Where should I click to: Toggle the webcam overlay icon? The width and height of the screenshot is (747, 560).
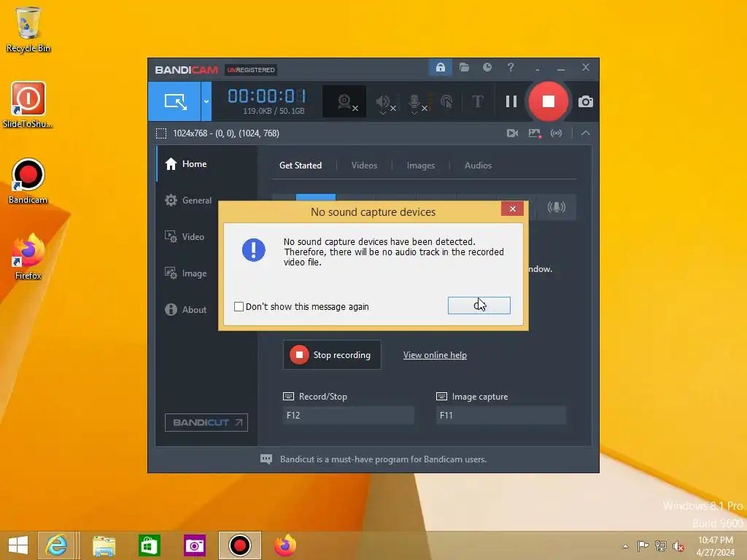(x=344, y=101)
